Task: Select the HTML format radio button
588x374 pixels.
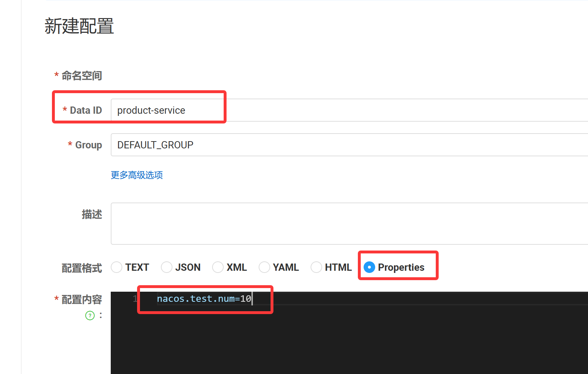Action: pyautogui.click(x=316, y=267)
